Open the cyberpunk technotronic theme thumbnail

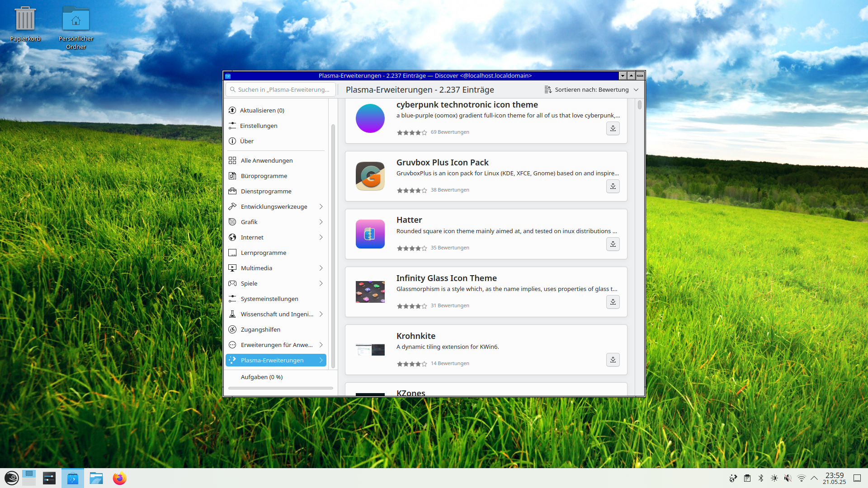pos(370,118)
